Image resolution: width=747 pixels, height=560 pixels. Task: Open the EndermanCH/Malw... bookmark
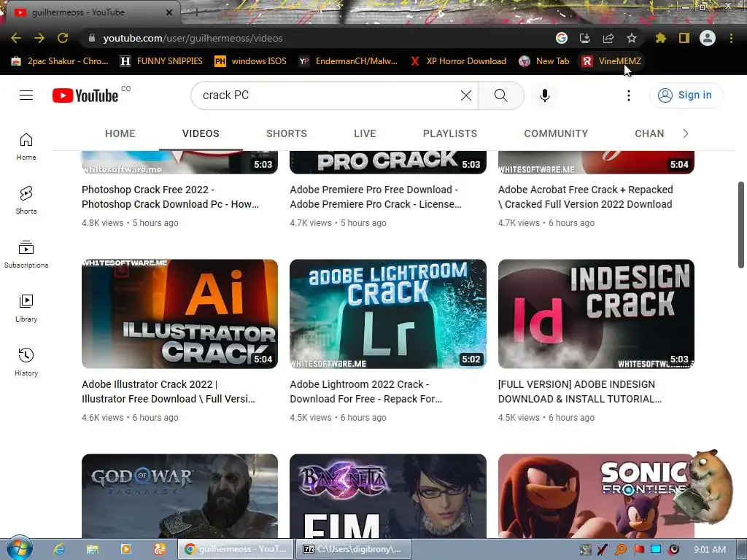tap(348, 61)
